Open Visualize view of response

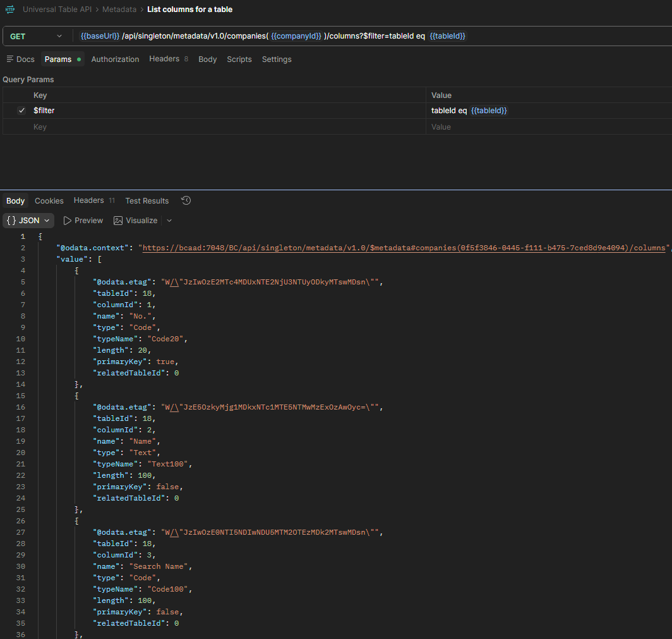135,221
